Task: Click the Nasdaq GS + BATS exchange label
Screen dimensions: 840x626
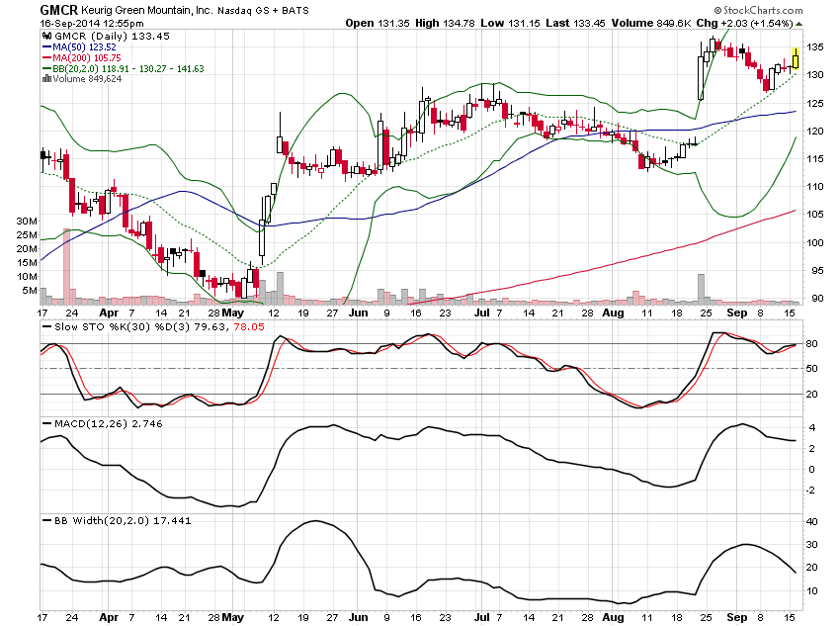Action: [263, 10]
